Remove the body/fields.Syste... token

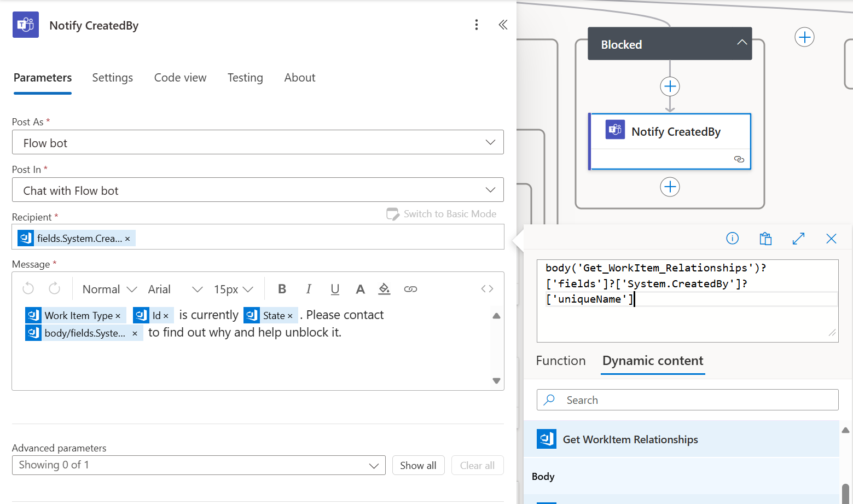(x=135, y=333)
